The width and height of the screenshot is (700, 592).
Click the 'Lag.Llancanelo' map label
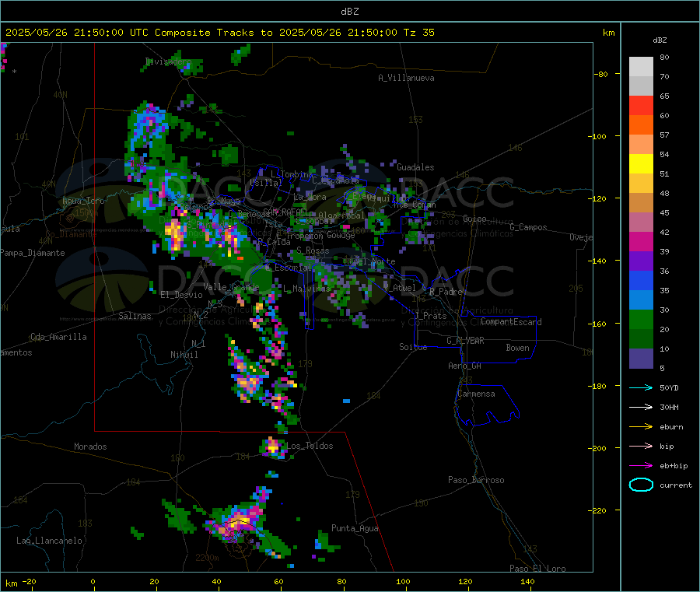pos(49,541)
